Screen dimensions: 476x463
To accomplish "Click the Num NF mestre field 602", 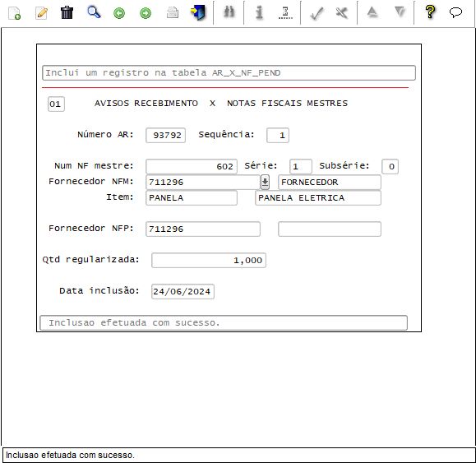I will point(192,166).
